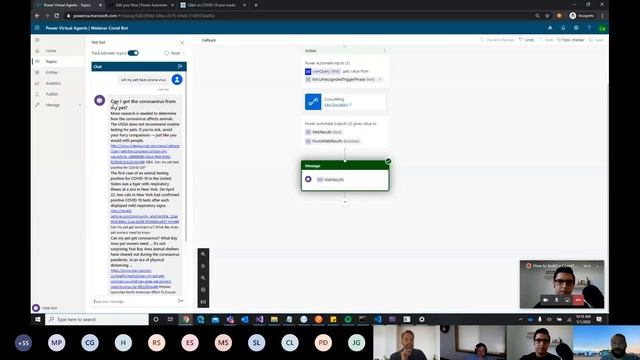The image size is (640, 360).
Task: Click FoundWebResults output variable
Action: [x=333, y=141]
